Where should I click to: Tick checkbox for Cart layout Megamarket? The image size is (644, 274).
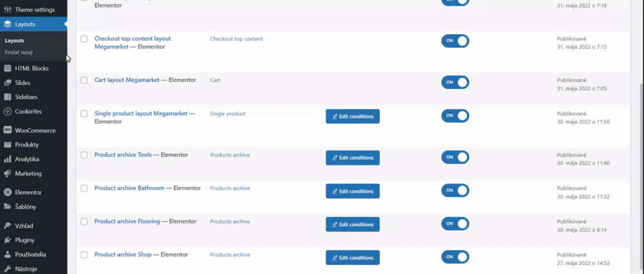84,80
